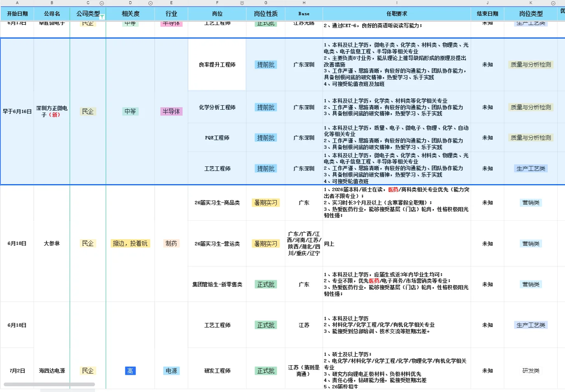Image resolution: width=565 pixels, height=392 pixels.
Task: Select the 海四达电源 company cell
Action: (x=52, y=371)
